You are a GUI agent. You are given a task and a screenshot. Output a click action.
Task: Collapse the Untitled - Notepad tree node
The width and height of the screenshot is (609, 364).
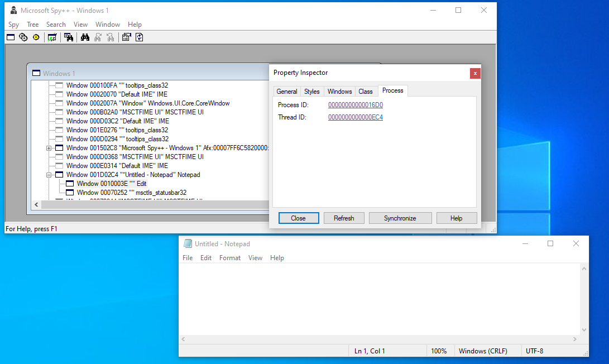click(x=49, y=175)
